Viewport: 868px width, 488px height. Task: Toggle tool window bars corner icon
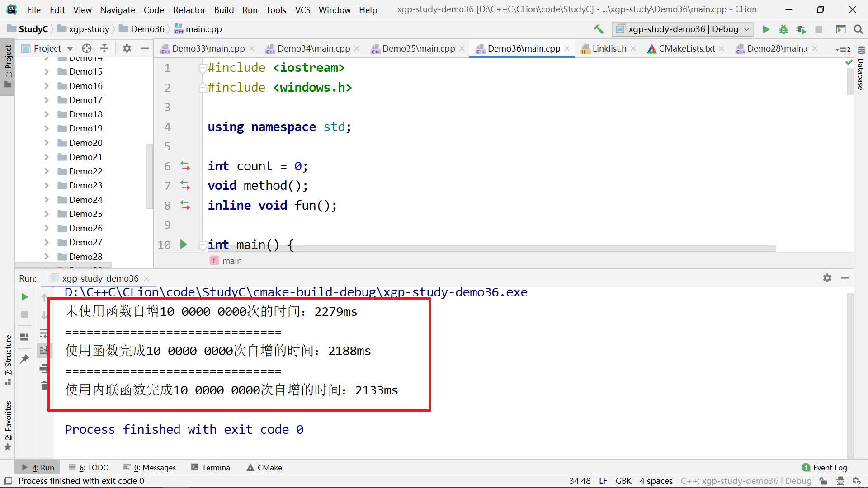(x=8, y=481)
